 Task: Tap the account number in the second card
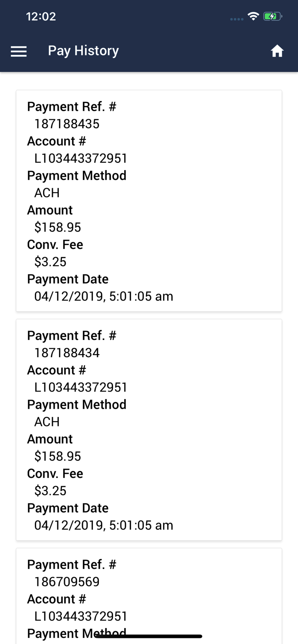81,387
